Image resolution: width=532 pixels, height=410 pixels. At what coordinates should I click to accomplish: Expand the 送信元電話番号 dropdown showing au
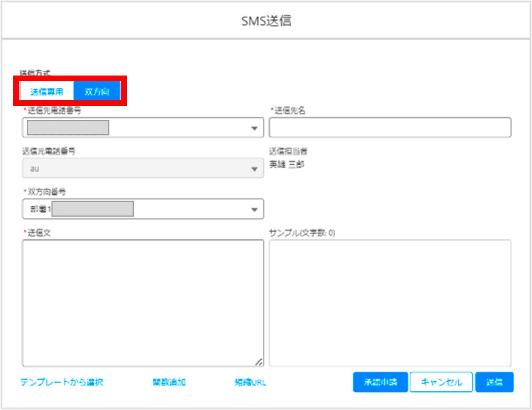[x=255, y=168]
